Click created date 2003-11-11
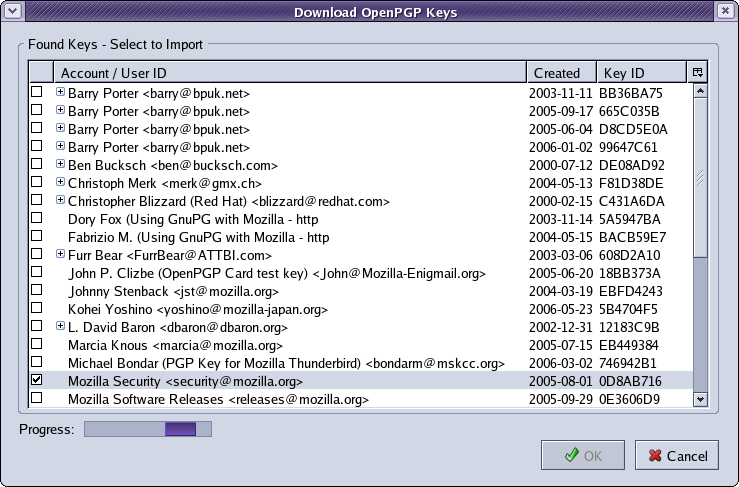 pyautogui.click(x=560, y=93)
